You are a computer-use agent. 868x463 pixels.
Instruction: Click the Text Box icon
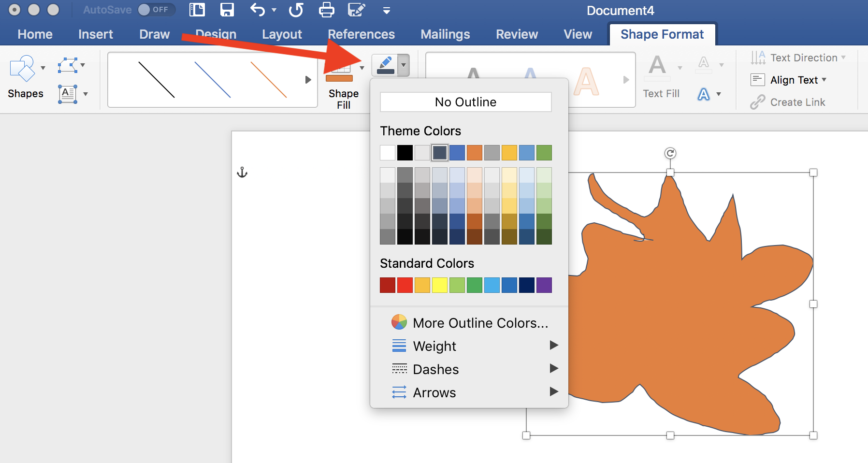[x=68, y=94]
